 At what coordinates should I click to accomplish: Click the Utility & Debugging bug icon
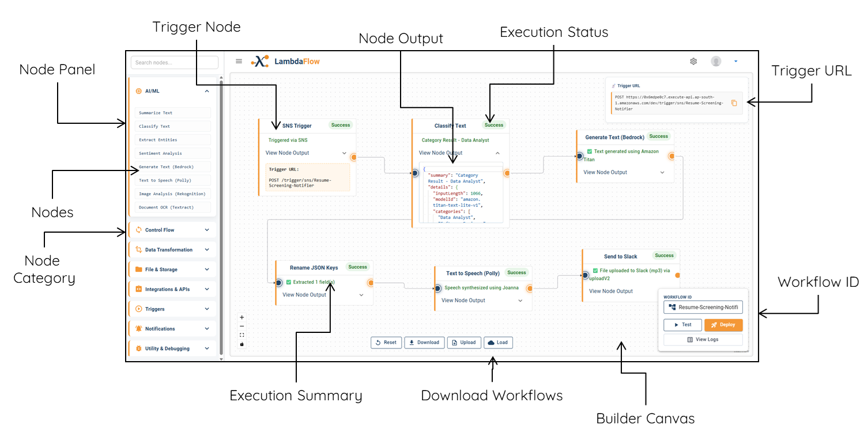click(139, 348)
